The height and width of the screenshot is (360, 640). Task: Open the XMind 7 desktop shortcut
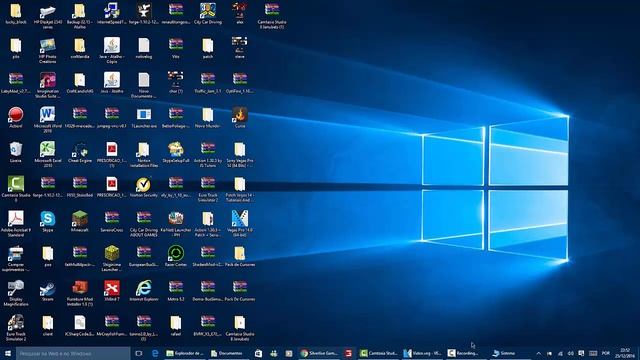[112, 288]
